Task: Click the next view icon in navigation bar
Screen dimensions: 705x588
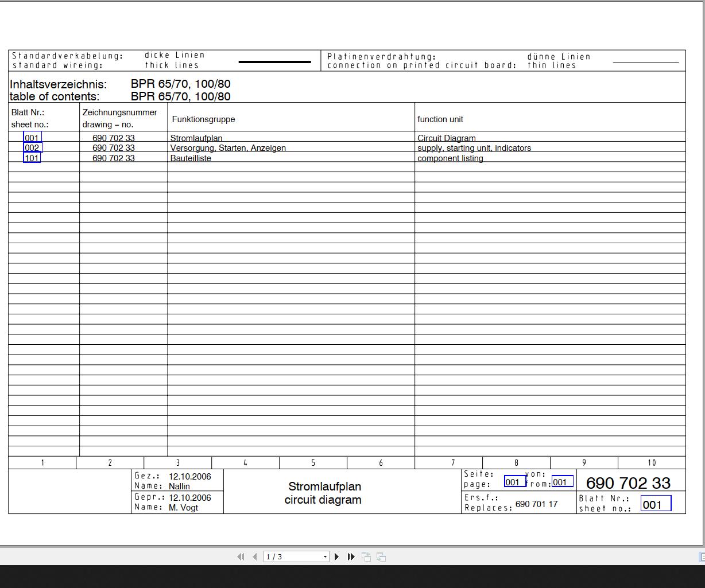Action: click(381, 556)
